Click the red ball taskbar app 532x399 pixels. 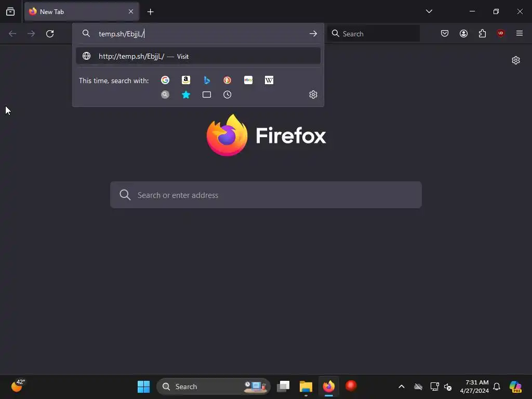(351, 386)
